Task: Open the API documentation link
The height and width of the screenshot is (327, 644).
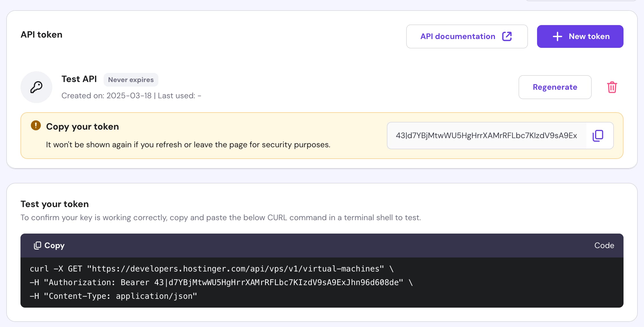Action: [458, 36]
